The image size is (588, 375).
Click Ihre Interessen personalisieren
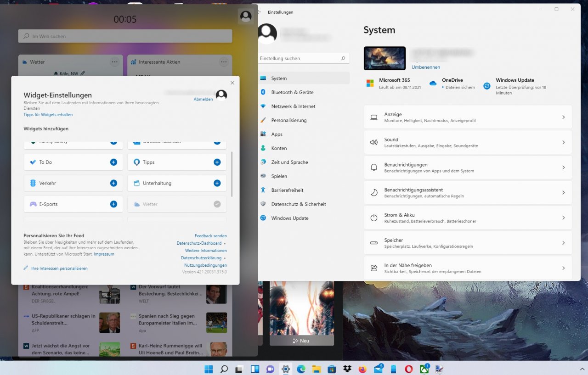[x=59, y=269]
